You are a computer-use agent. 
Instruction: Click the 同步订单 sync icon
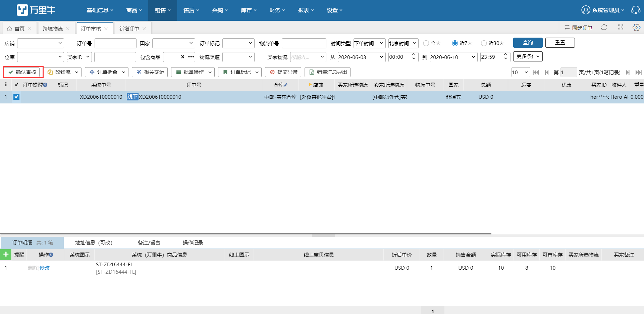[567, 27]
